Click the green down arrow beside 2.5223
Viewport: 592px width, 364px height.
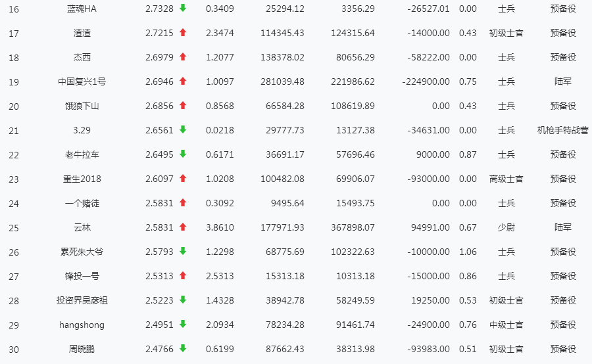tap(183, 300)
